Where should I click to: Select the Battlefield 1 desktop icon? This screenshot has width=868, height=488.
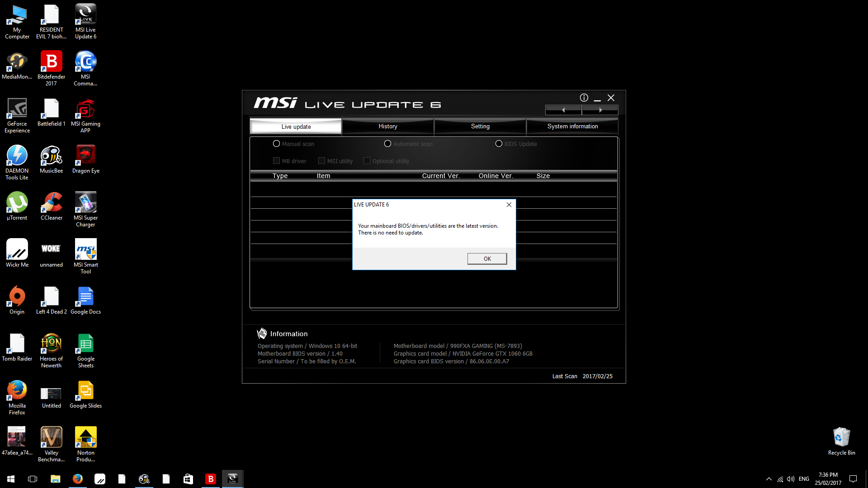point(51,113)
